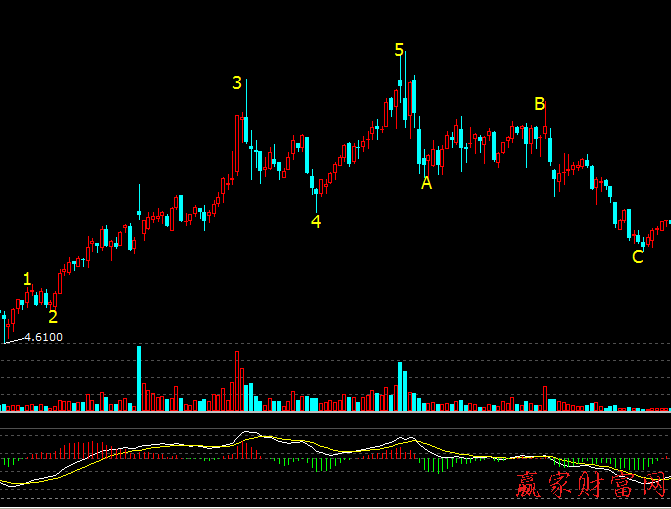The width and height of the screenshot is (671, 509).
Task: Select the bottom candle above label C
Action: (x=641, y=240)
